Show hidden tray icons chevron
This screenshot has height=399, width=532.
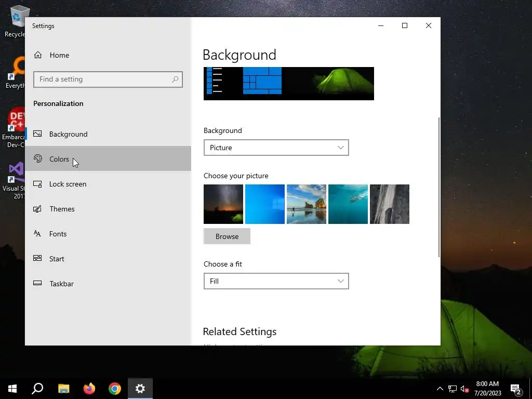440,389
